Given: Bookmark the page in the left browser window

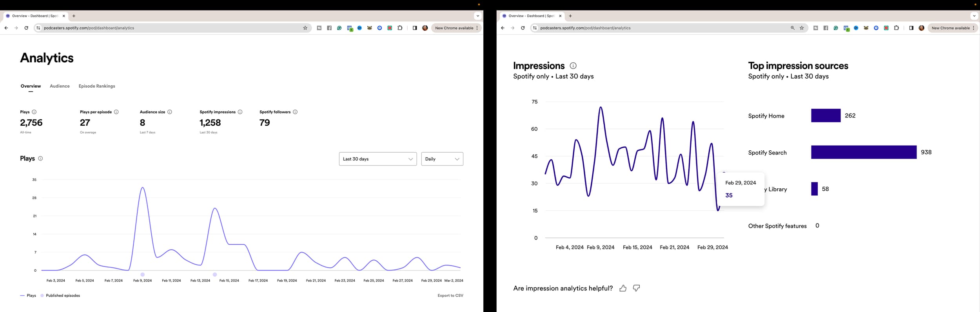Looking at the screenshot, I should pyautogui.click(x=305, y=28).
